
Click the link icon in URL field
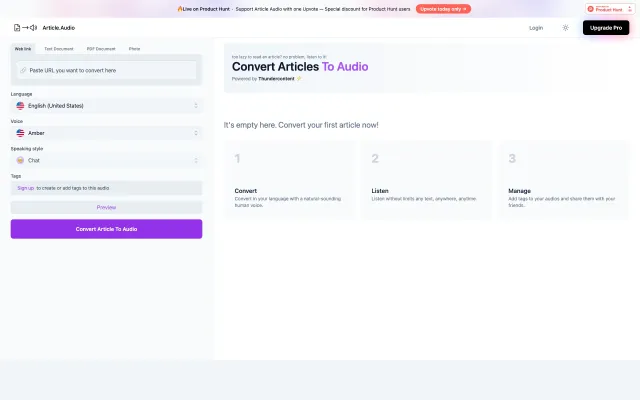pyautogui.click(x=23, y=70)
